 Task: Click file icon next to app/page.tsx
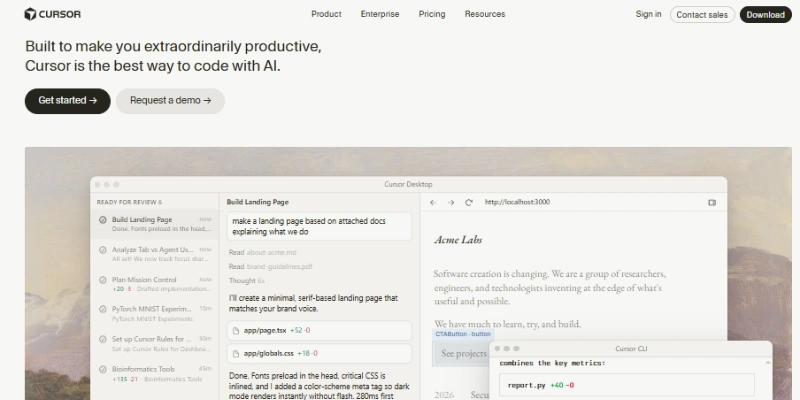[x=236, y=331]
